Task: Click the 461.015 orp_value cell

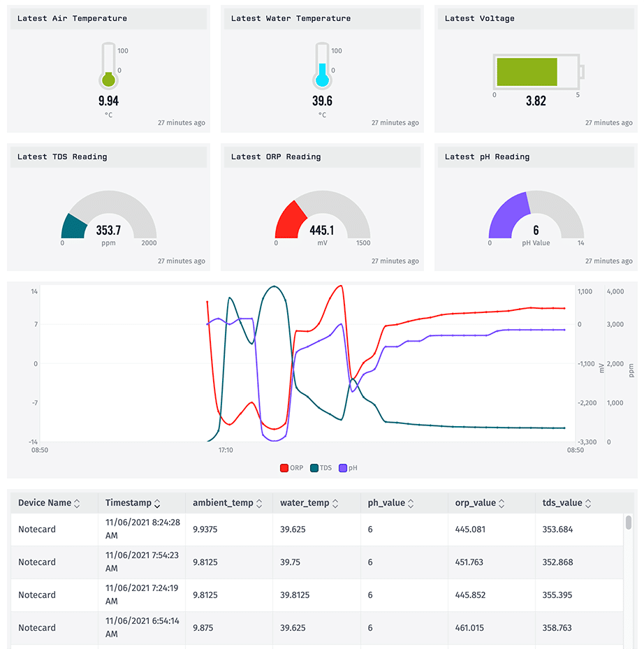Action: (469, 628)
